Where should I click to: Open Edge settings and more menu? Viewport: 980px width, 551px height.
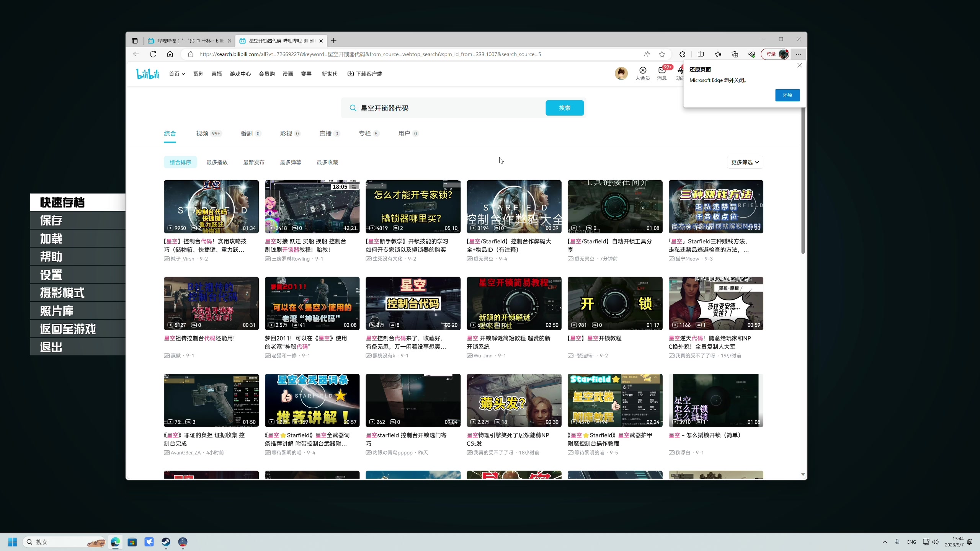click(x=798, y=54)
